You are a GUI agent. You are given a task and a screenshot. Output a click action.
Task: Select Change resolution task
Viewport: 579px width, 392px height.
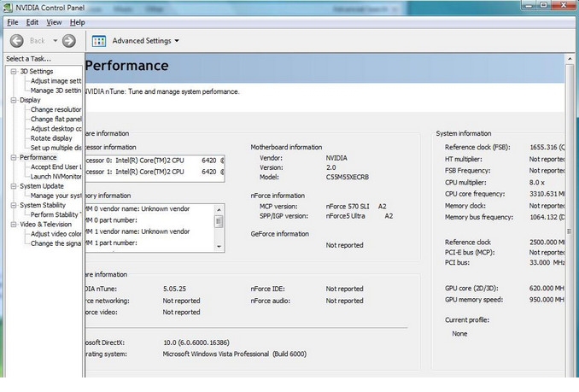(x=56, y=109)
